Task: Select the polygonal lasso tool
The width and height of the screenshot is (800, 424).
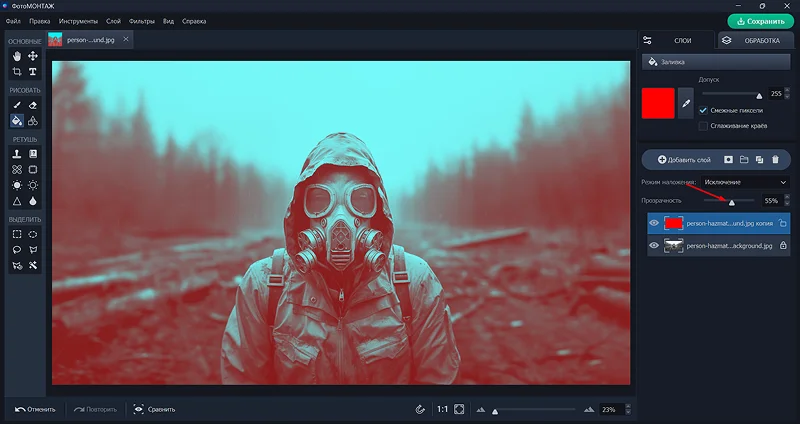Action: tap(33, 250)
